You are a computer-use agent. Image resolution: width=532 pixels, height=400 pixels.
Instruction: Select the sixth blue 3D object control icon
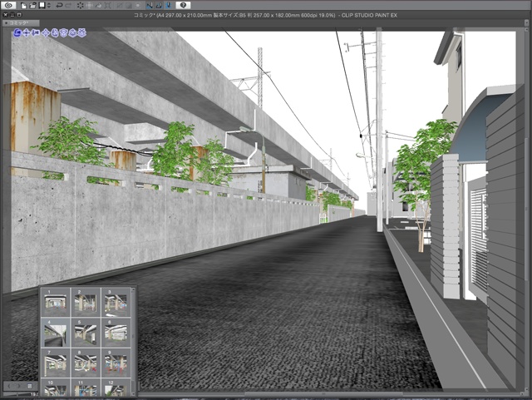click(x=64, y=32)
